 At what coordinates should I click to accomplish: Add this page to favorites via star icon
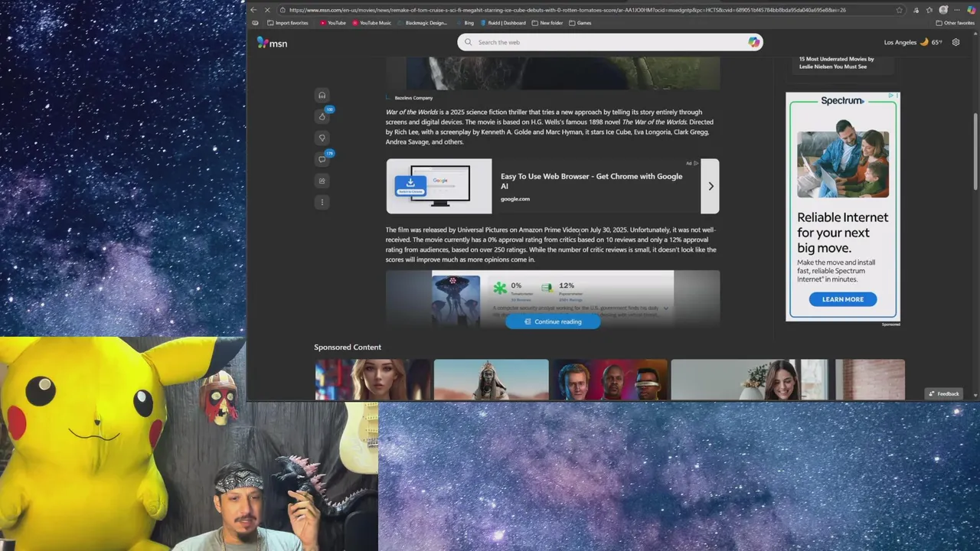[899, 10]
